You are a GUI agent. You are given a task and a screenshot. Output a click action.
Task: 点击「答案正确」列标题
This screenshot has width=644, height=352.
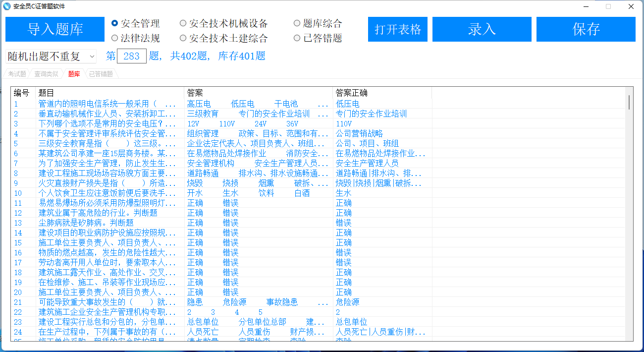pos(353,93)
